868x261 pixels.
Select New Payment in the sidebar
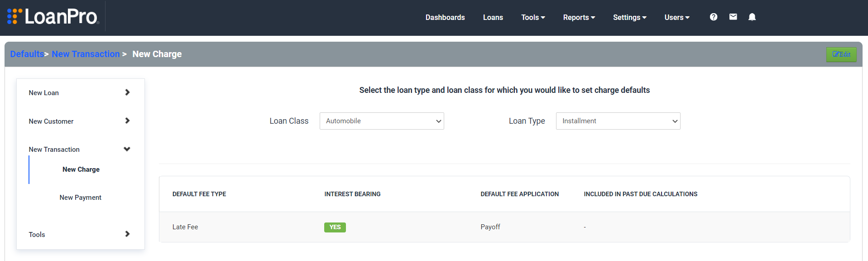click(81, 198)
